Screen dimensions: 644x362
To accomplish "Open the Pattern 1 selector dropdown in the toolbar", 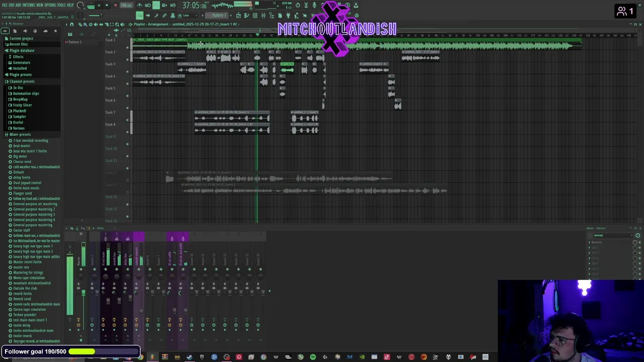I will tap(218, 16).
